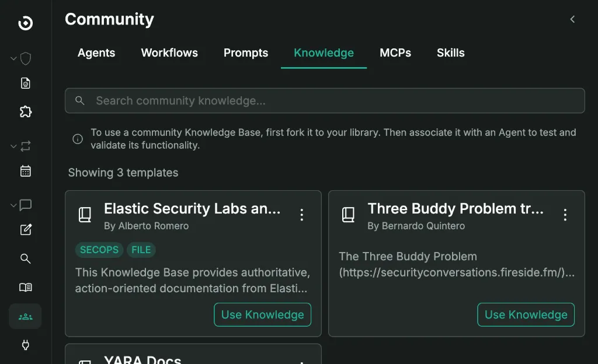This screenshot has height=364, width=598.
Task: Click the Elastic card description text
Action: click(193, 280)
